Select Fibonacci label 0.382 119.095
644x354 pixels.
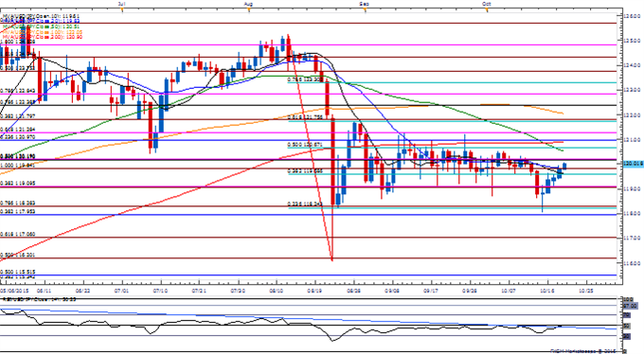(x=18, y=184)
